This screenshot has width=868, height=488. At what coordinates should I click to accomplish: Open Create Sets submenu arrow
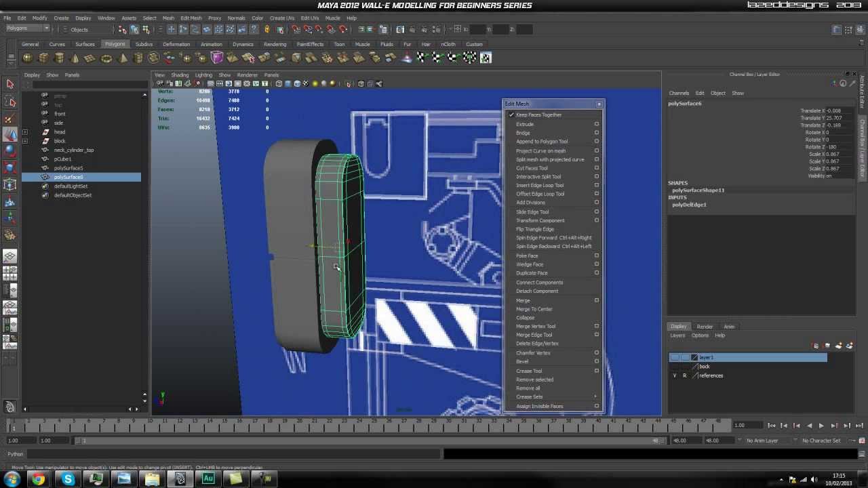point(596,397)
